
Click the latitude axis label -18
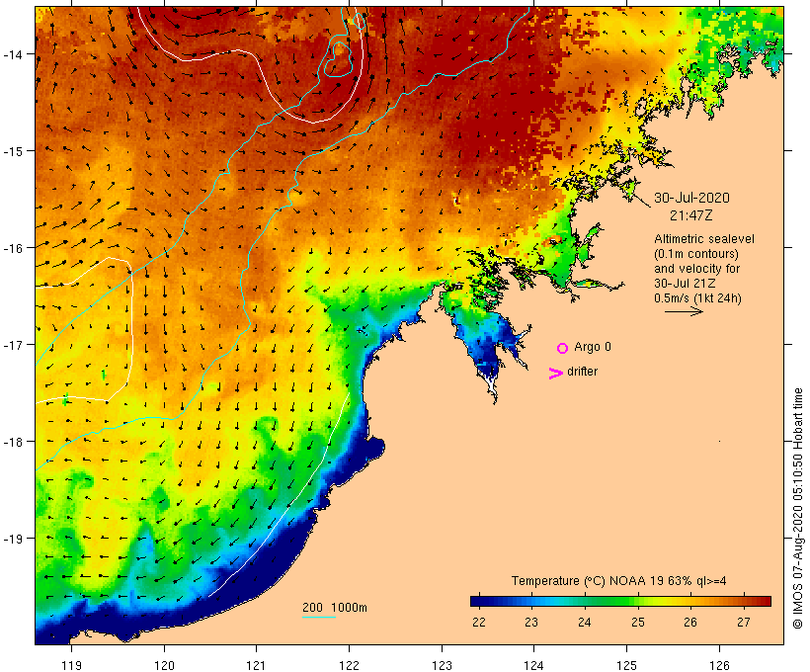(12, 442)
